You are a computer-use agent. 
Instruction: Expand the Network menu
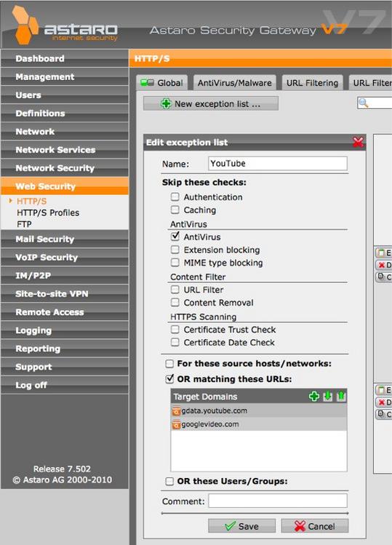[x=65, y=132]
